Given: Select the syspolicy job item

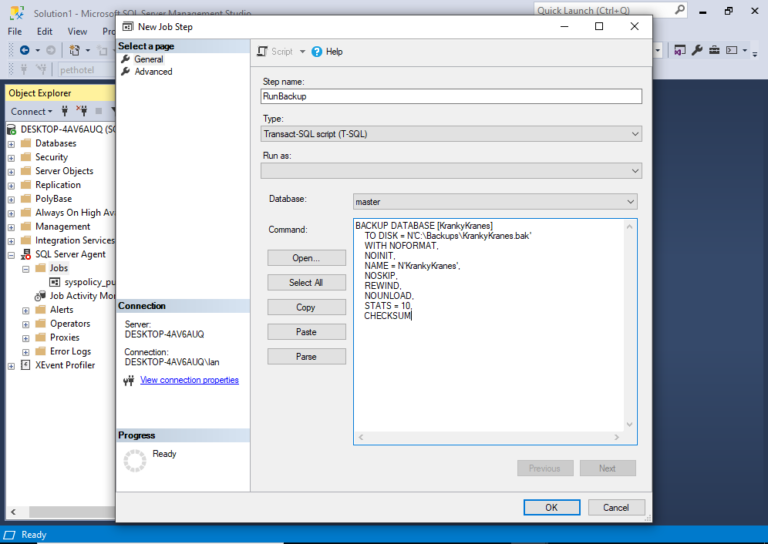Looking at the screenshot, I should tap(89, 282).
